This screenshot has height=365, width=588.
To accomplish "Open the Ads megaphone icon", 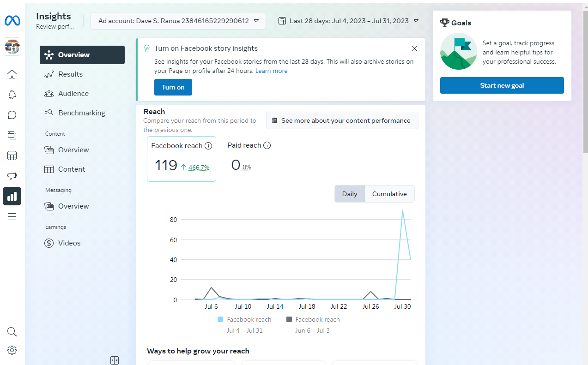I will coord(12,176).
